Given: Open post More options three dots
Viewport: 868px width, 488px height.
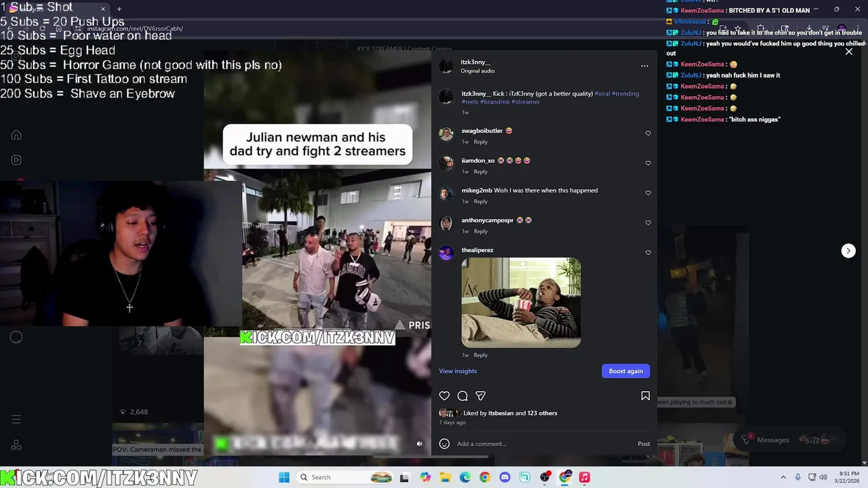Looking at the screenshot, I should pyautogui.click(x=644, y=66).
